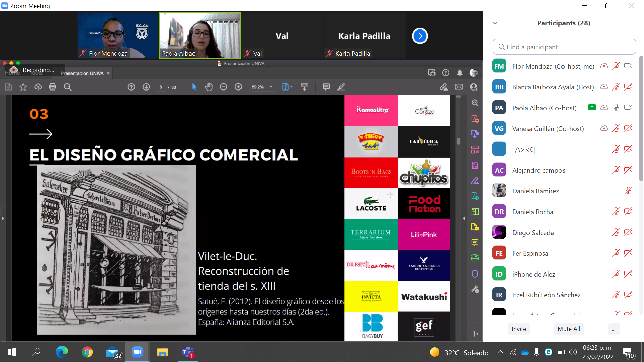The image size is (644, 362).
Task: Open Microsoft Teams from taskbar
Action: [188, 352]
